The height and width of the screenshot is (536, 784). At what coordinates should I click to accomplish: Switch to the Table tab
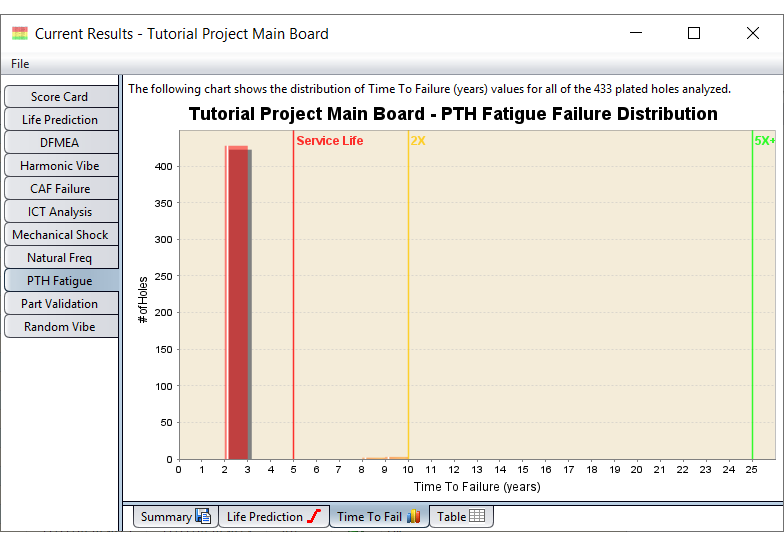[x=461, y=516]
